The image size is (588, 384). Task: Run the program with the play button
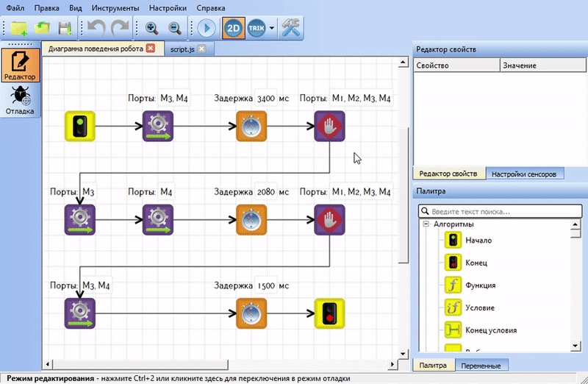point(207,29)
